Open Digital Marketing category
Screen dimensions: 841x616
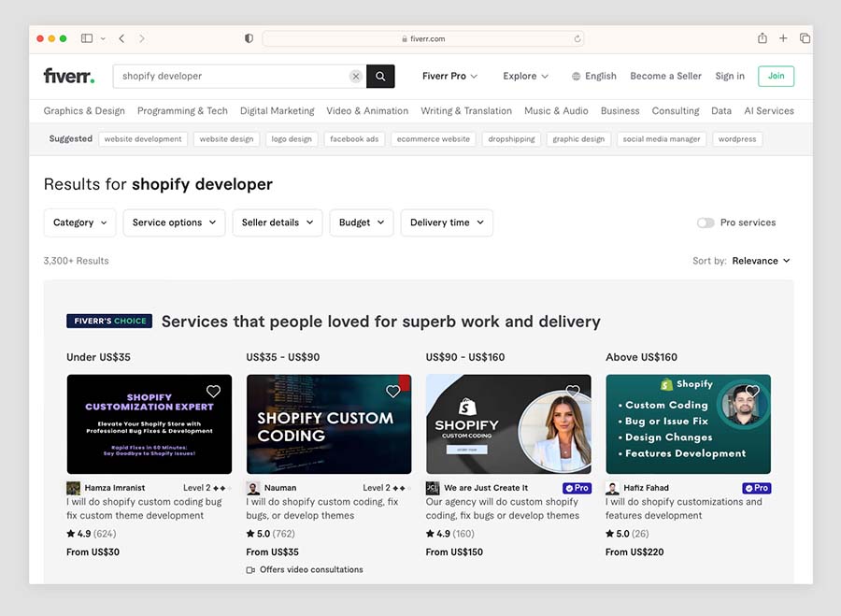[x=278, y=111]
